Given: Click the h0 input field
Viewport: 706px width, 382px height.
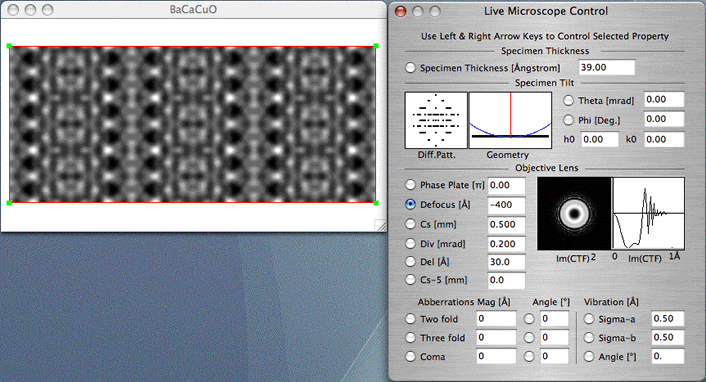Looking at the screenshot, I should (x=600, y=139).
